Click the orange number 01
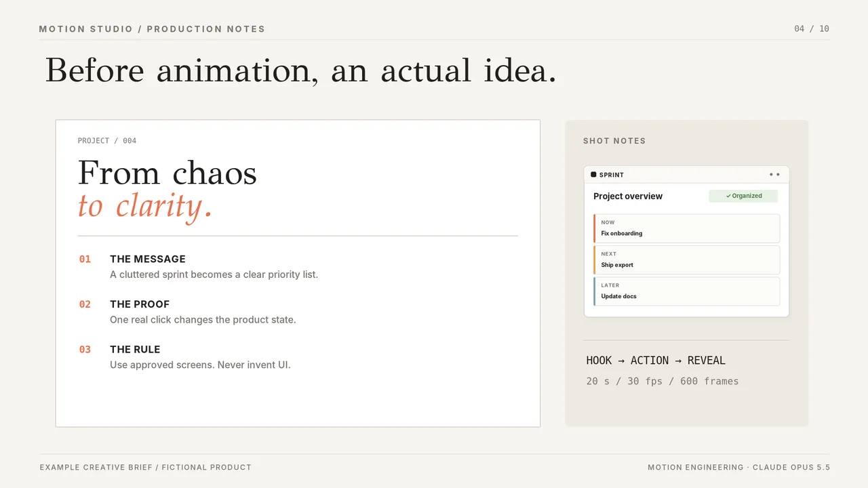Viewport: 868px width, 488px height. (x=85, y=259)
